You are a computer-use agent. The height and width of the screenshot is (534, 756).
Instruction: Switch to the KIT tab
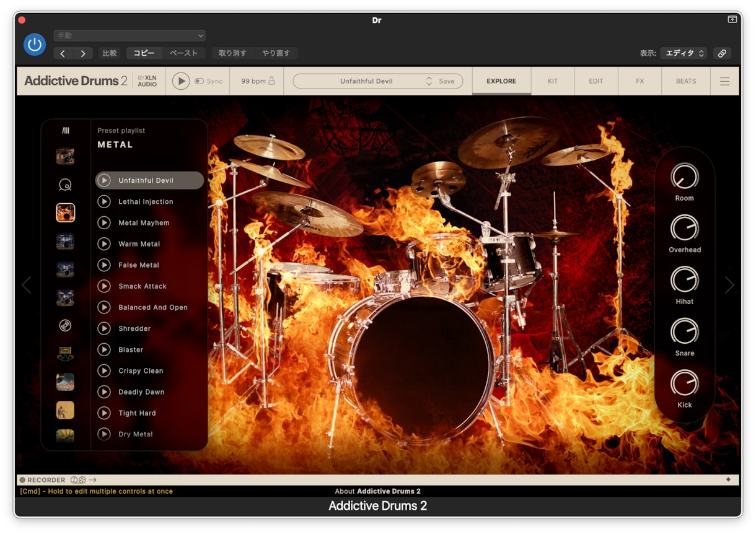(553, 81)
